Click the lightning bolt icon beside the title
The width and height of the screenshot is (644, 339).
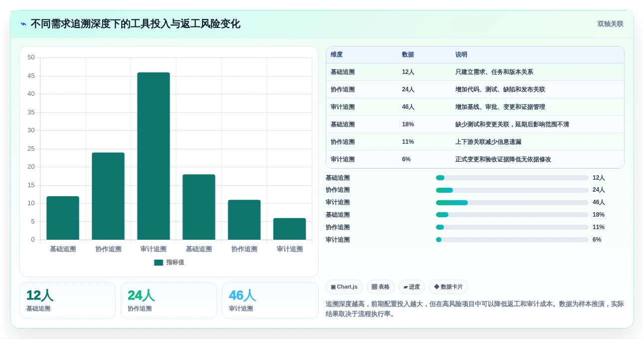pos(23,24)
